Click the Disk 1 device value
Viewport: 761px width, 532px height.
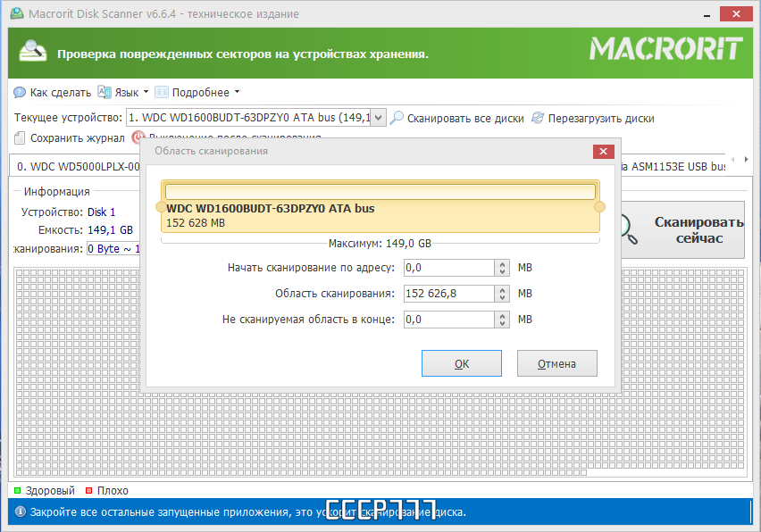(x=102, y=212)
